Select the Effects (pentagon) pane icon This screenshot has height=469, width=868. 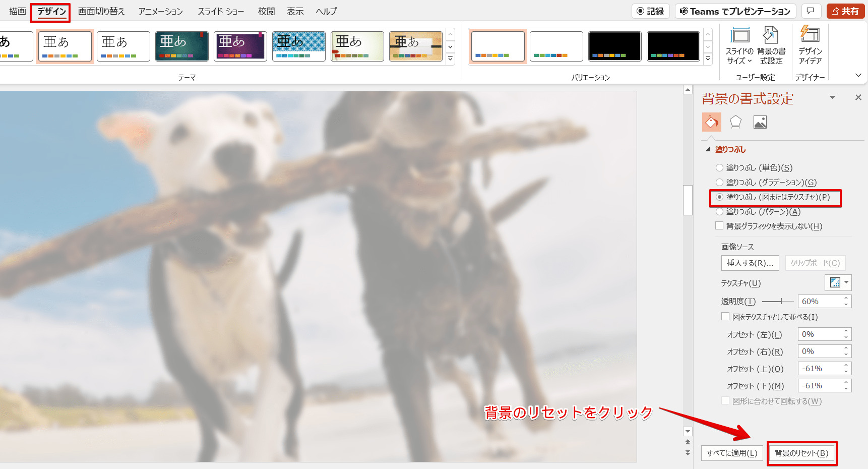tap(735, 122)
